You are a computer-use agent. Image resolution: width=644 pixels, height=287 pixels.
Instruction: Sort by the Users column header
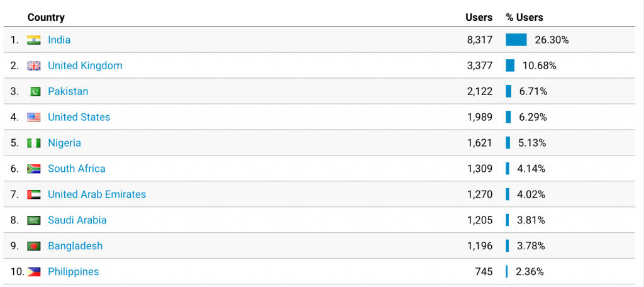pos(479,18)
